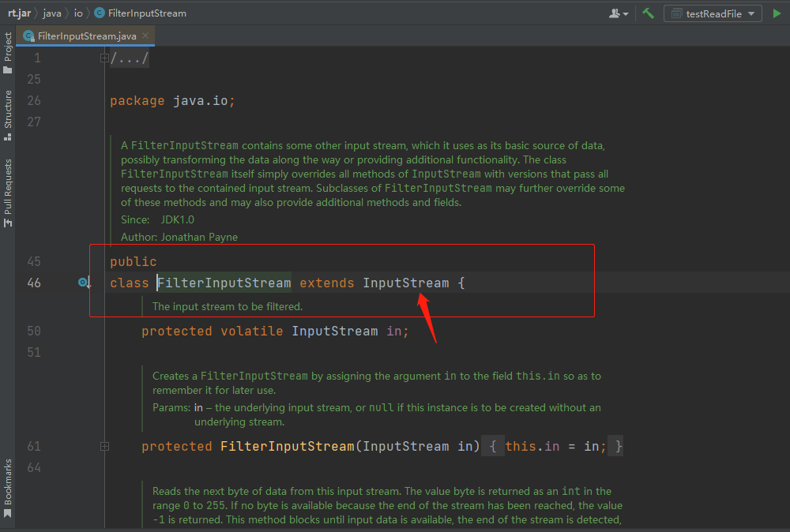
Task: Close the FilterInputStream.java tab
Action: pos(145,36)
